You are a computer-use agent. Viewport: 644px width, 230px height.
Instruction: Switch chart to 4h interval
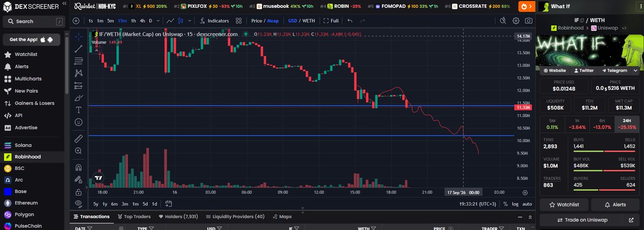coord(142,21)
